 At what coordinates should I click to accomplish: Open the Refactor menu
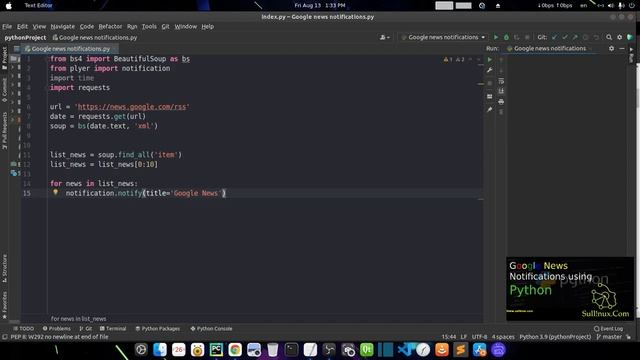pyautogui.click(x=110, y=27)
